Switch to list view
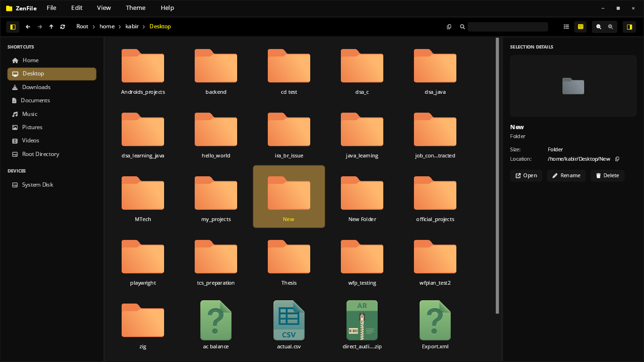Image resolution: width=644 pixels, height=362 pixels. pos(566,27)
